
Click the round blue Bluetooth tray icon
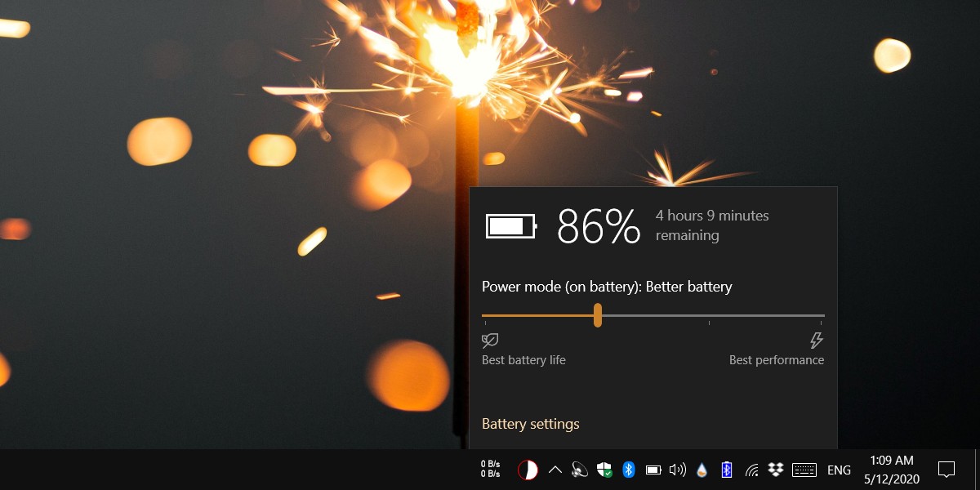[629, 470]
